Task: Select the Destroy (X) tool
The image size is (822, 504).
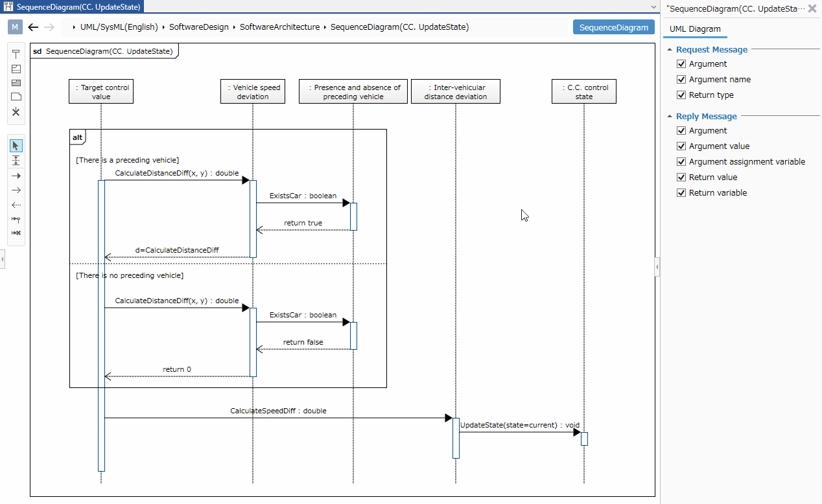Action: [x=16, y=112]
